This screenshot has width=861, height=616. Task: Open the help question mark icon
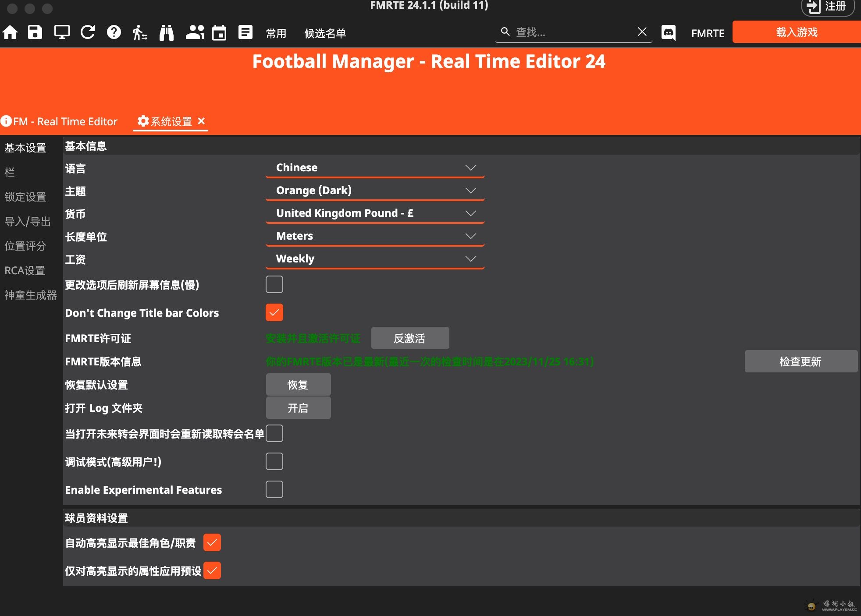pyautogui.click(x=114, y=32)
